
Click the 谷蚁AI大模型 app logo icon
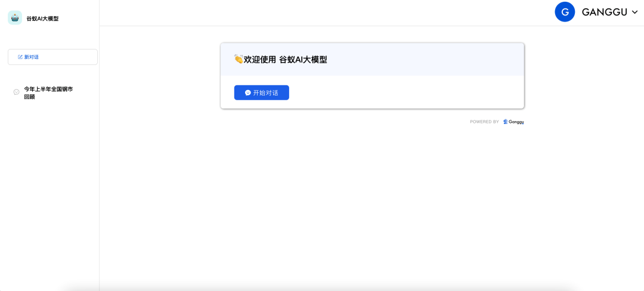coord(15,18)
